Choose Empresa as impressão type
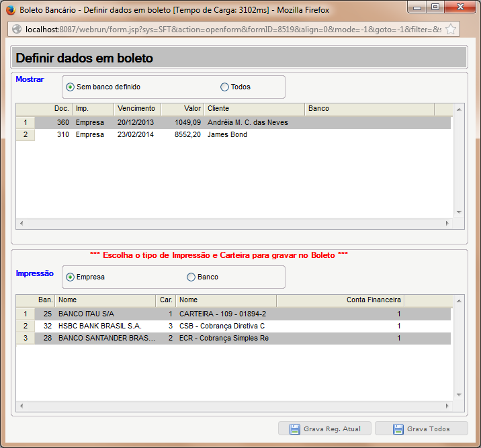The width and height of the screenshot is (481, 448). 71,277
